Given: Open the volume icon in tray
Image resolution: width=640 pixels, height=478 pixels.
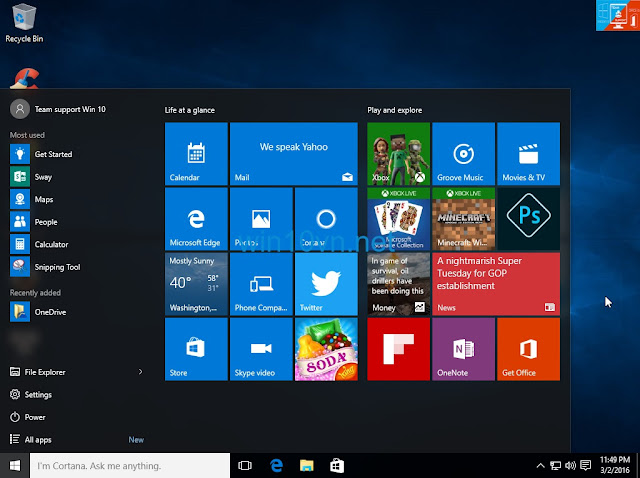Looking at the screenshot, I should pos(570,465).
